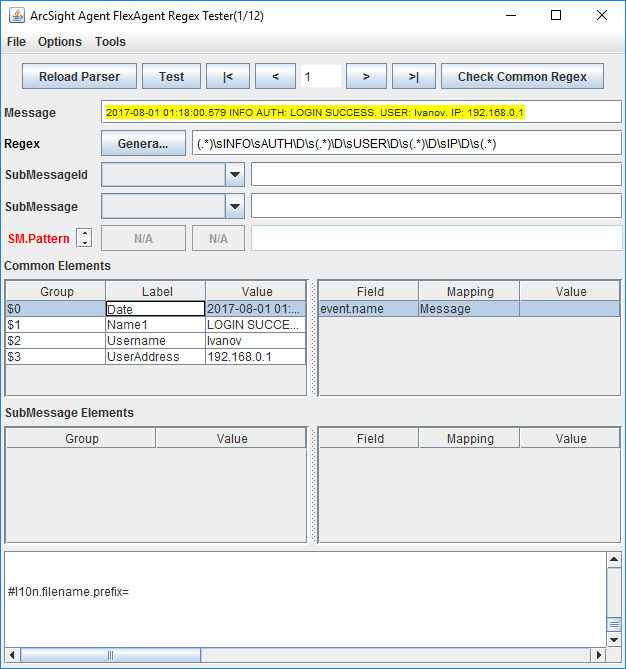Jump to first message with |< button

tap(228, 76)
